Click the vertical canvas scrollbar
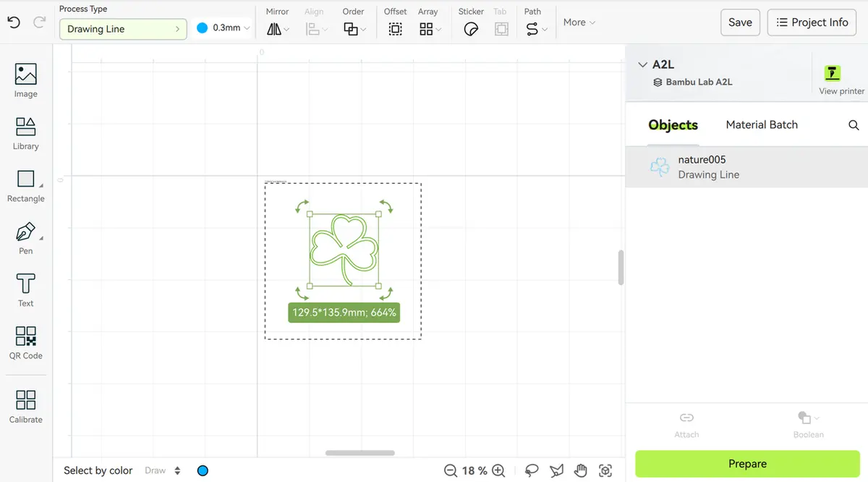Image resolution: width=868 pixels, height=482 pixels. [x=621, y=268]
